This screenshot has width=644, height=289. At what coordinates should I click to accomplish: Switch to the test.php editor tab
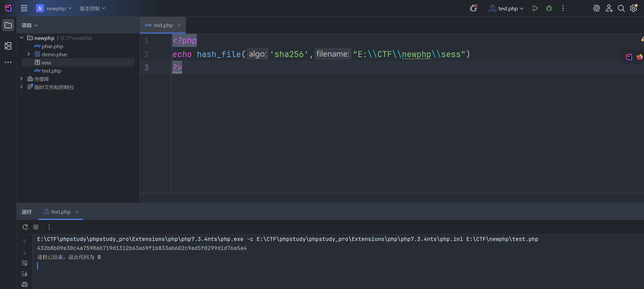point(163,25)
